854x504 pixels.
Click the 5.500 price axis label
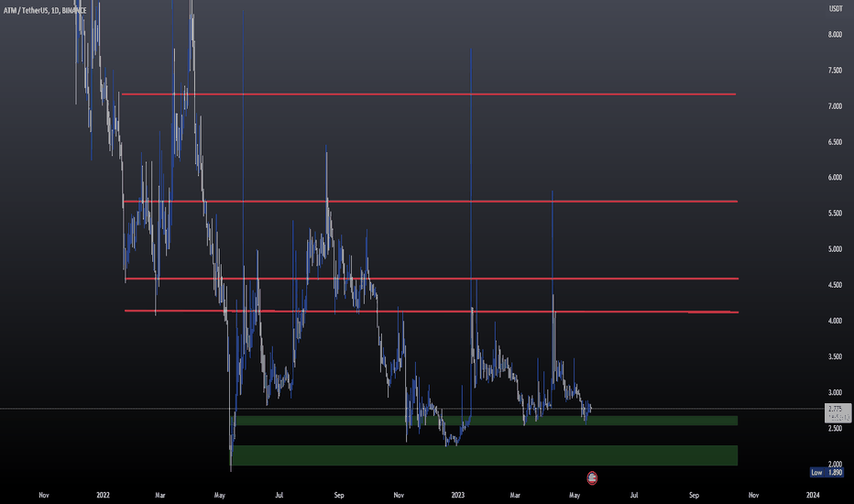[835, 214]
